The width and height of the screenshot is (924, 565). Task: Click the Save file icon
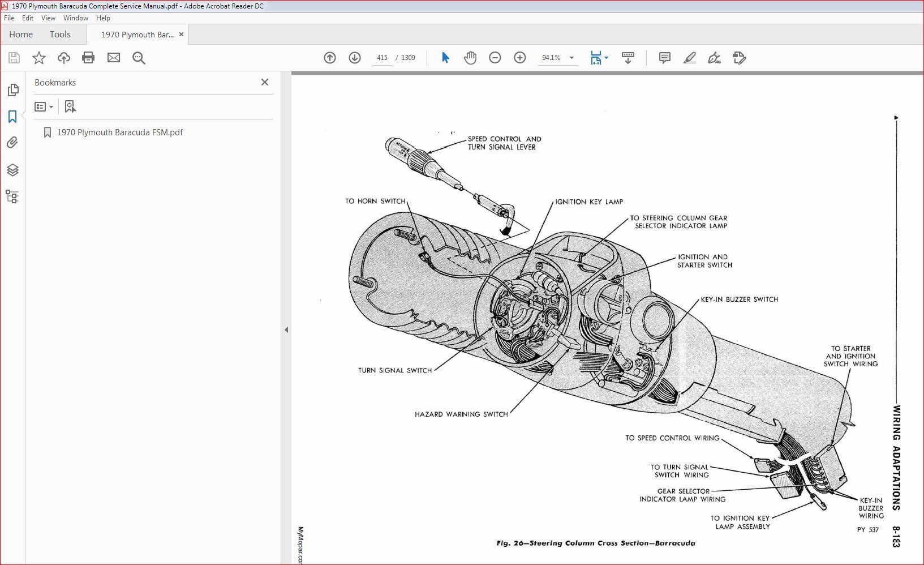click(x=14, y=58)
